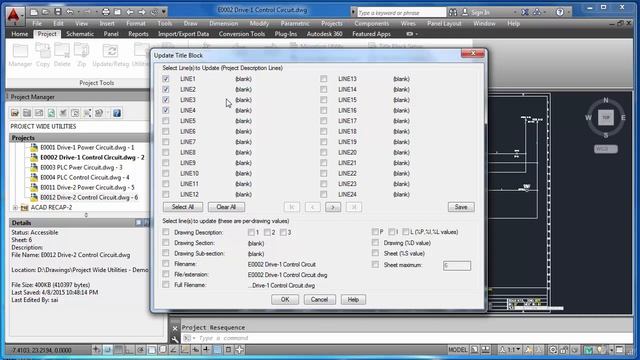Click the binoculars search icon in title bar
640x360 pixels.
pyautogui.click(x=453, y=12)
